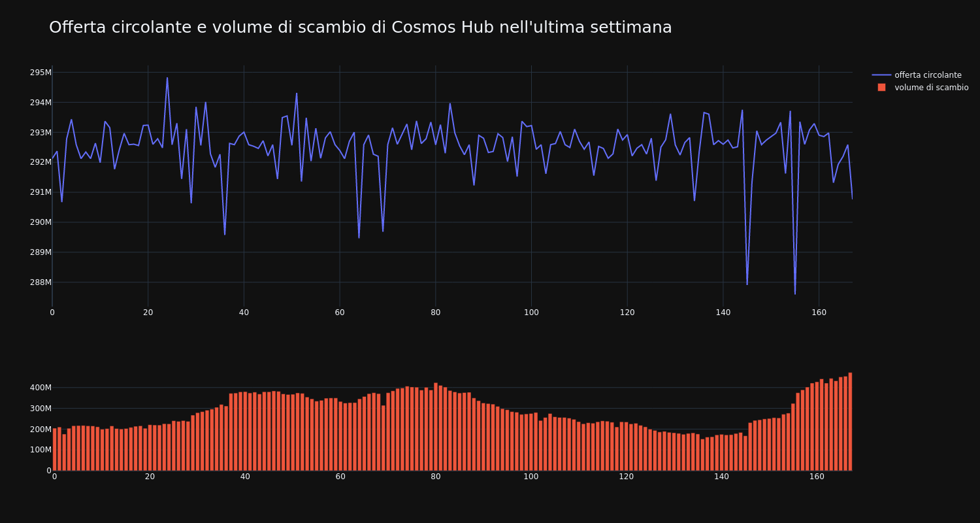Click the 300M label on bar chart axis
980x523 pixels.
click(x=39, y=409)
